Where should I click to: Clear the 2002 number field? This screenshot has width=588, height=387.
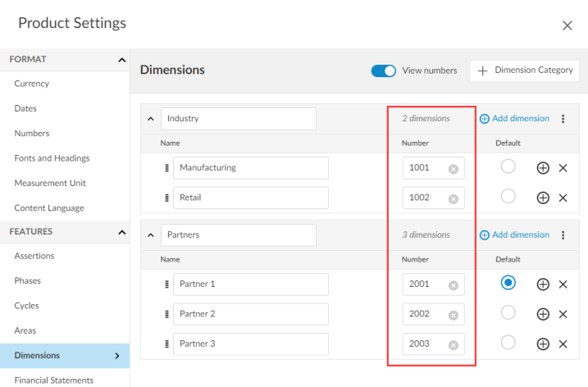[453, 315]
